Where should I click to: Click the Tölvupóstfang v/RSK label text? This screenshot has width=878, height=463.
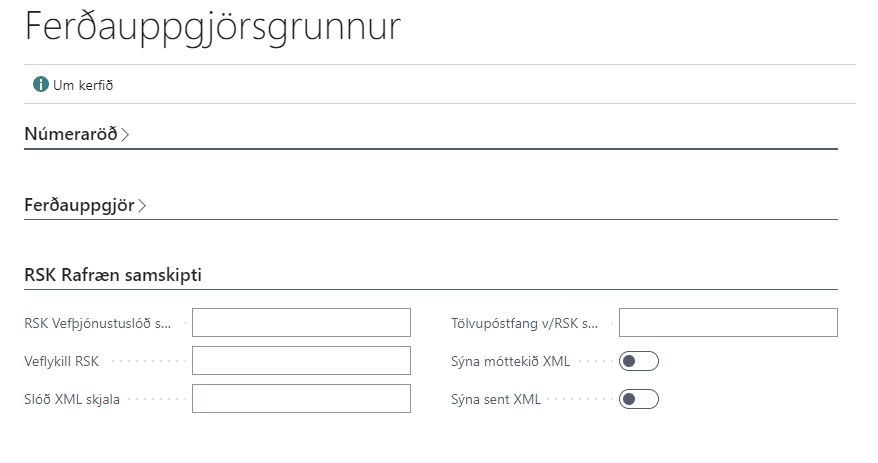point(524,323)
